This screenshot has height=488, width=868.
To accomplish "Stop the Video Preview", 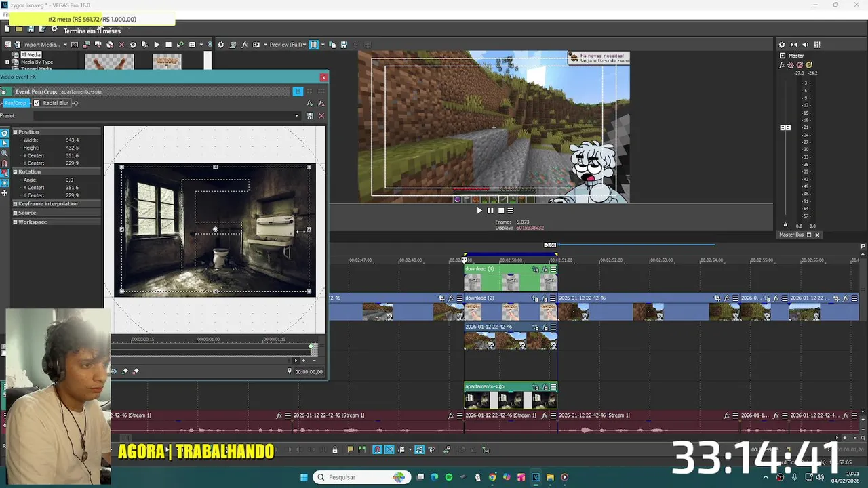I will 501,210.
